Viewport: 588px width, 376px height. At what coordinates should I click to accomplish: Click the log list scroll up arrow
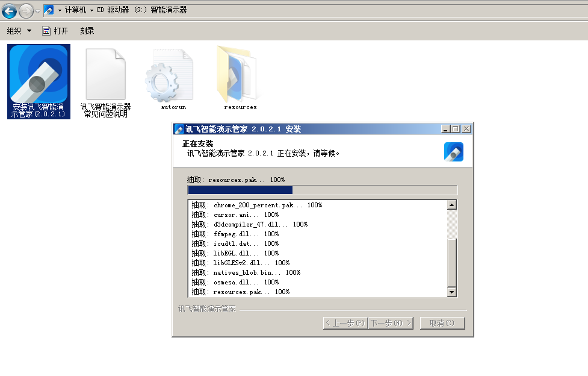(452, 205)
